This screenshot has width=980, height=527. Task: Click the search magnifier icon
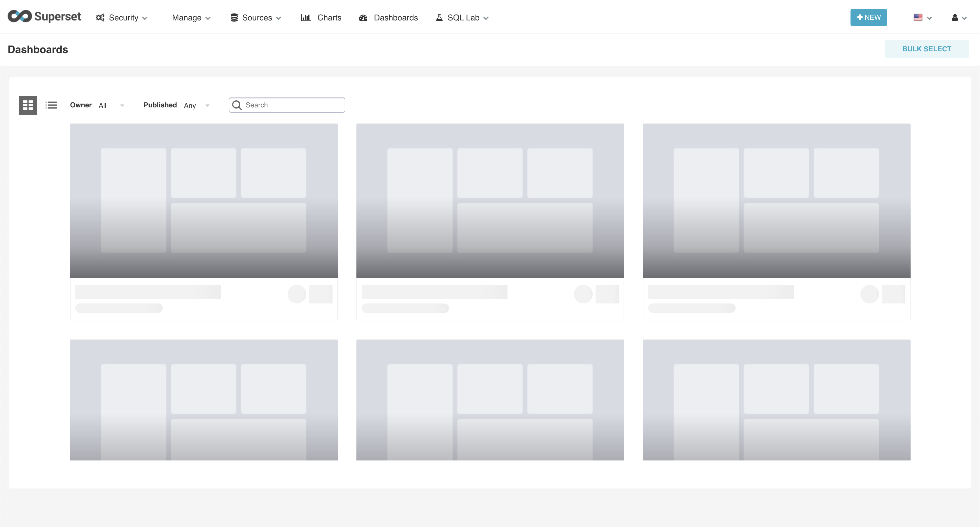[237, 105]
